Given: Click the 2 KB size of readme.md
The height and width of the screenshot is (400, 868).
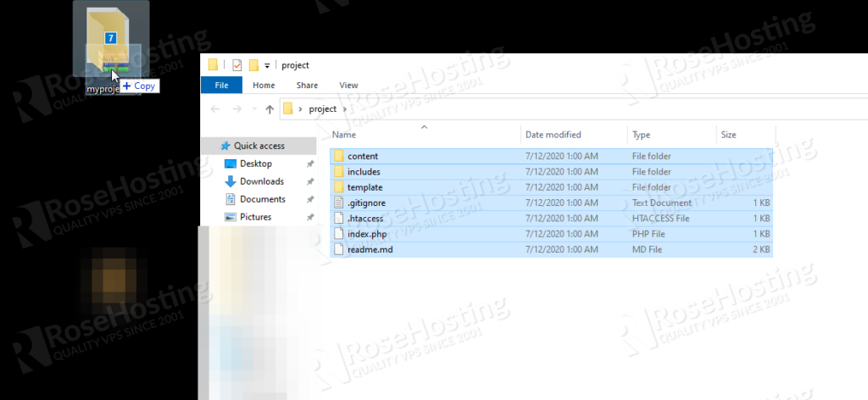Looking at the screenshot, I should click(761, 249).
